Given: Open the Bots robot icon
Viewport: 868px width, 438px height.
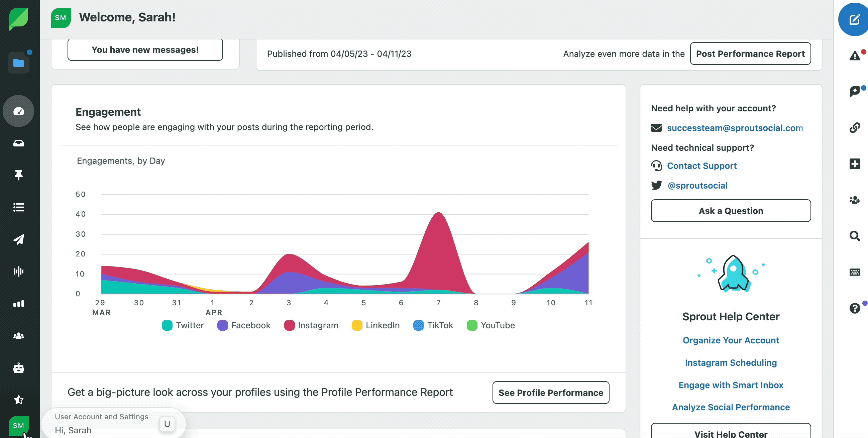Looking at the screenshot, I should point(18,368).
